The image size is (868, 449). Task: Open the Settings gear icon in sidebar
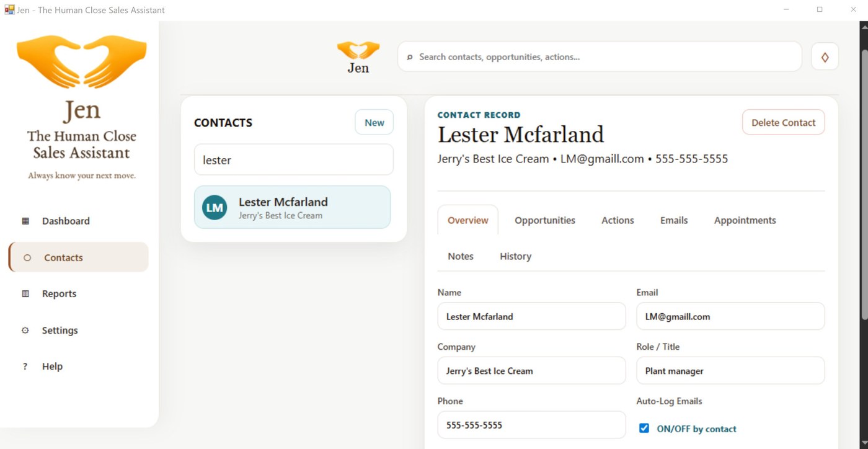[25, 331]
